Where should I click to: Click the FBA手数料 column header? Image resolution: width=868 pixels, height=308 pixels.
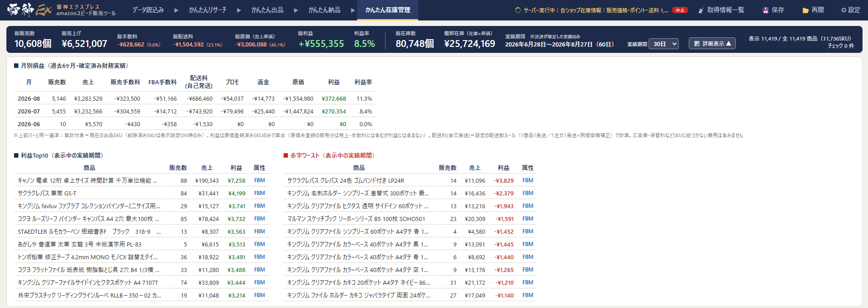162,82
